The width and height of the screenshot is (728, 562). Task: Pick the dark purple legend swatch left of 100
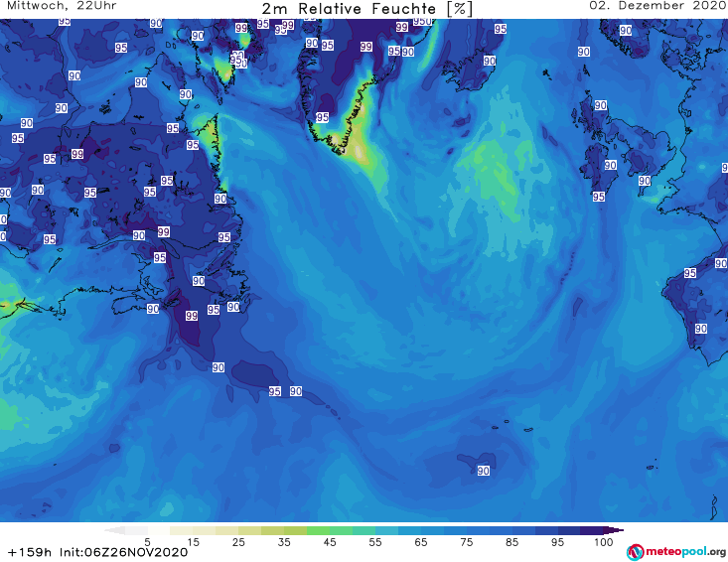point(592,530)
